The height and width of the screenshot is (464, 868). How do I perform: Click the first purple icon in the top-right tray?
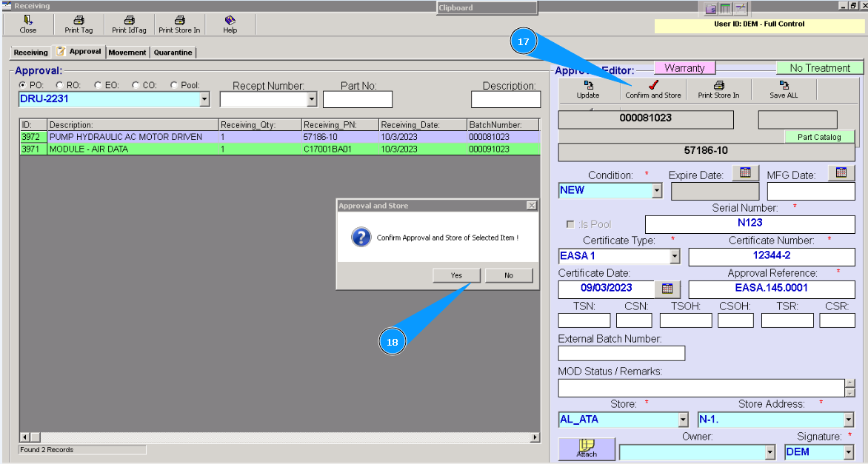click(711, 8)
